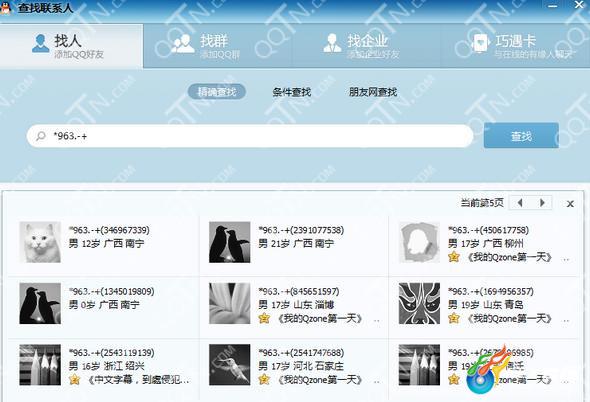Click the opera mask avatar for 1694956357
The width and height of the screenshot is (590, 402).
pos(419,303)
